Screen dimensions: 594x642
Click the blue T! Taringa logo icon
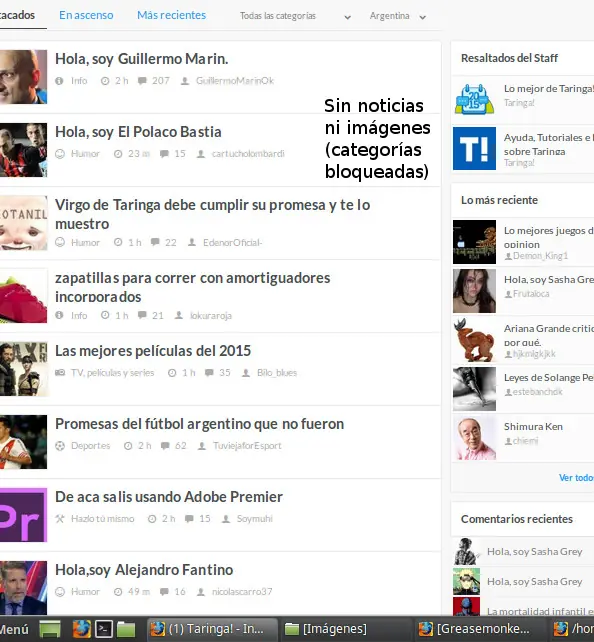click(x=474, y=148)
